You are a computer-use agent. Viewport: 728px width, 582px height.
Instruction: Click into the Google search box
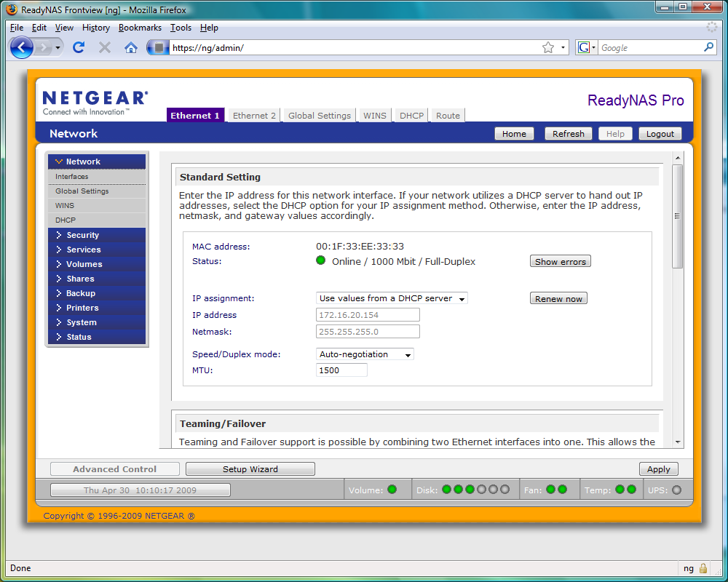[x=650, y=47]
